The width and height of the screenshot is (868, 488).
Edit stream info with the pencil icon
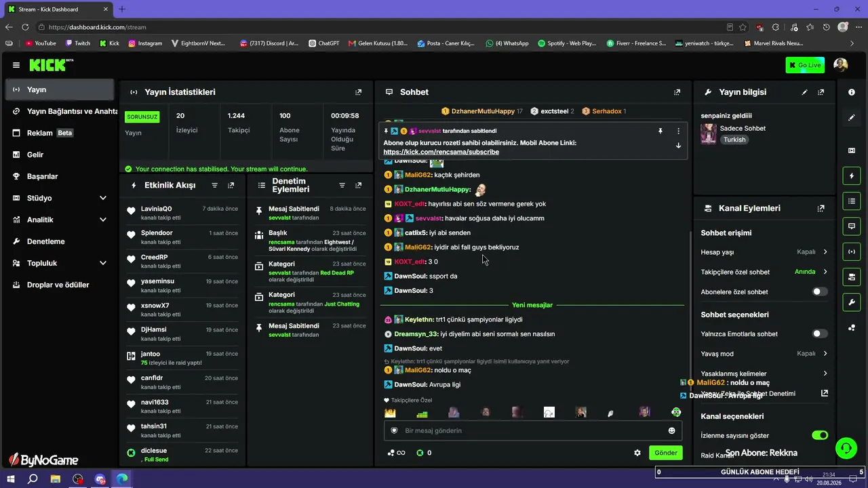(x=805, y=92)
